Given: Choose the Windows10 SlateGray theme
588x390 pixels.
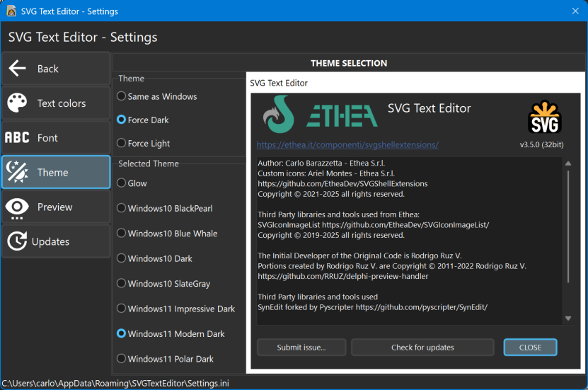Looking at the screenshot, I should pyautogui.click(x=164, y=284).
